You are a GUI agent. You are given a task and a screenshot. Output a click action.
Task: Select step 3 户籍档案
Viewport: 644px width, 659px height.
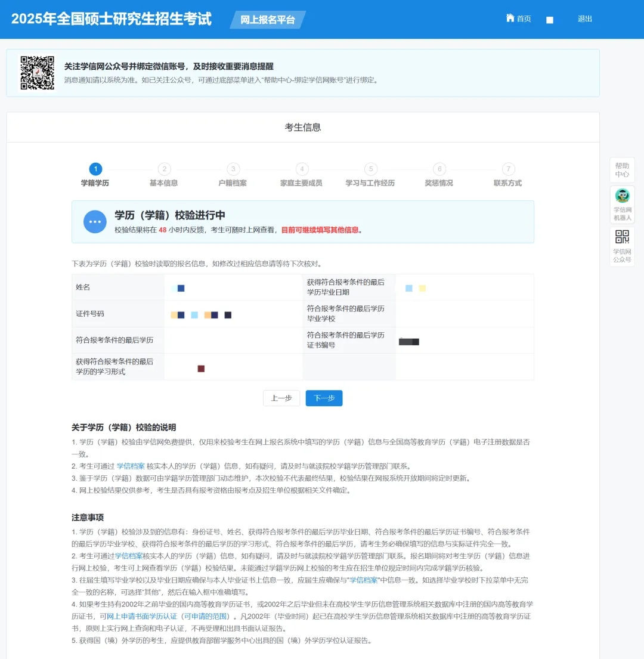tap(233, 169)
